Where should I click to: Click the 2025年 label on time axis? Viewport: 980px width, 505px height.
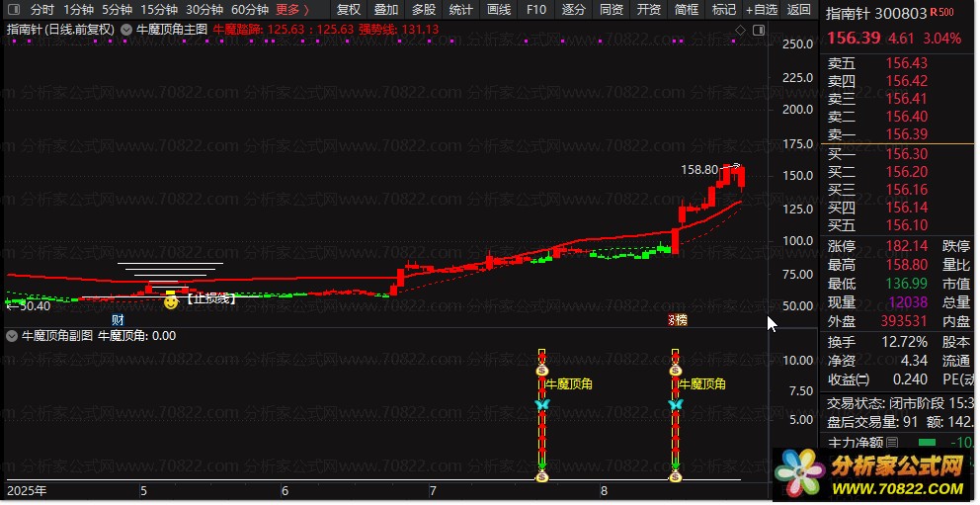pyautogui.click(x=27, y=491)
